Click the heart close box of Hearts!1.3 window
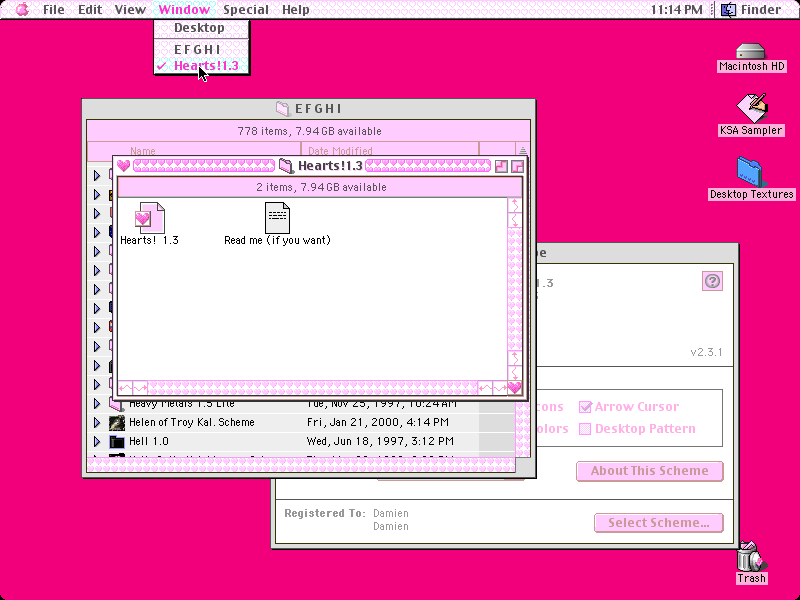The image size is (800, 600). tap(123, 166)
